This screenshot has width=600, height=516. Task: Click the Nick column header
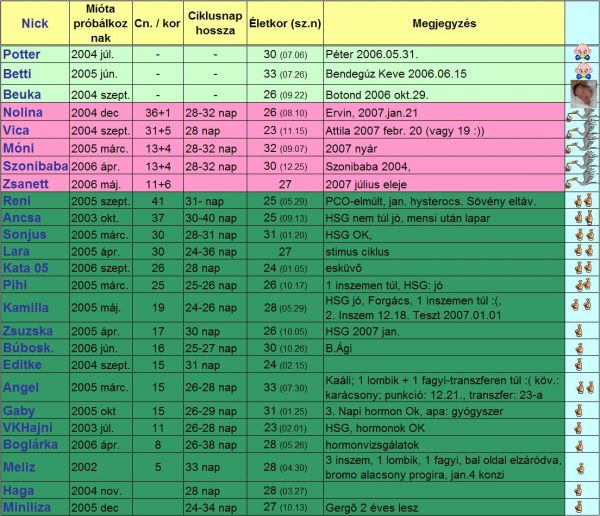click(34, 21)
